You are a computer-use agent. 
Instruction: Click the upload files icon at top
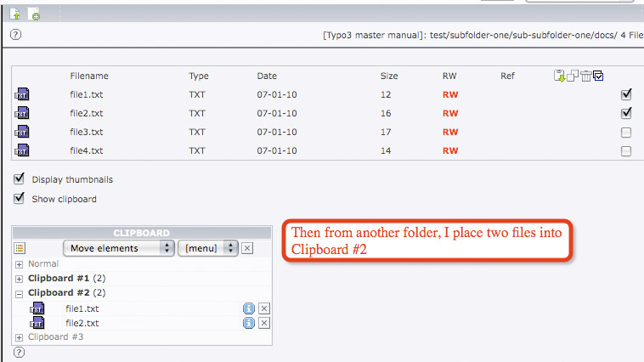pos(15,14)
